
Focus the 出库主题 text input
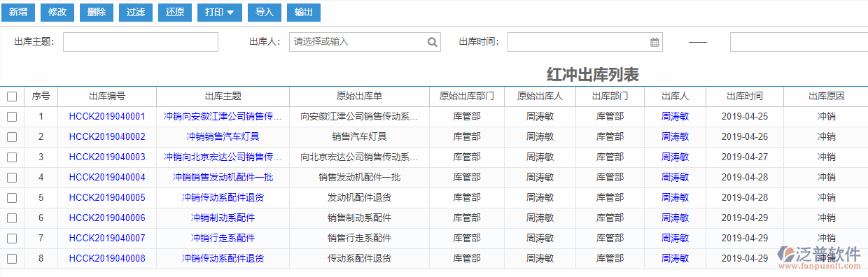click(x=141, y=42)
